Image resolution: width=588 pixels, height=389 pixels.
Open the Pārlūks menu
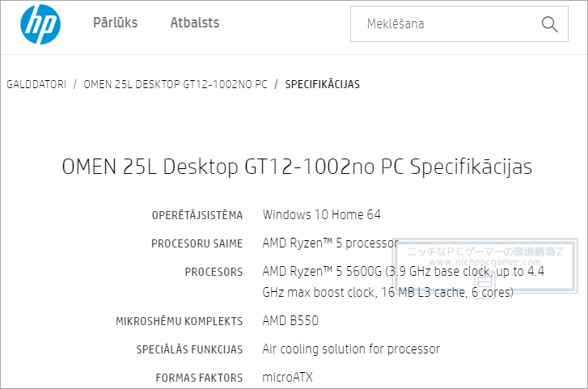tap(115, 23)
